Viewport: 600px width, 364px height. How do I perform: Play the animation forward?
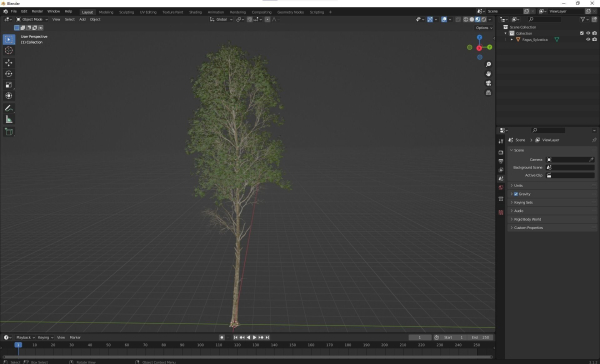(x=254, y=338)
